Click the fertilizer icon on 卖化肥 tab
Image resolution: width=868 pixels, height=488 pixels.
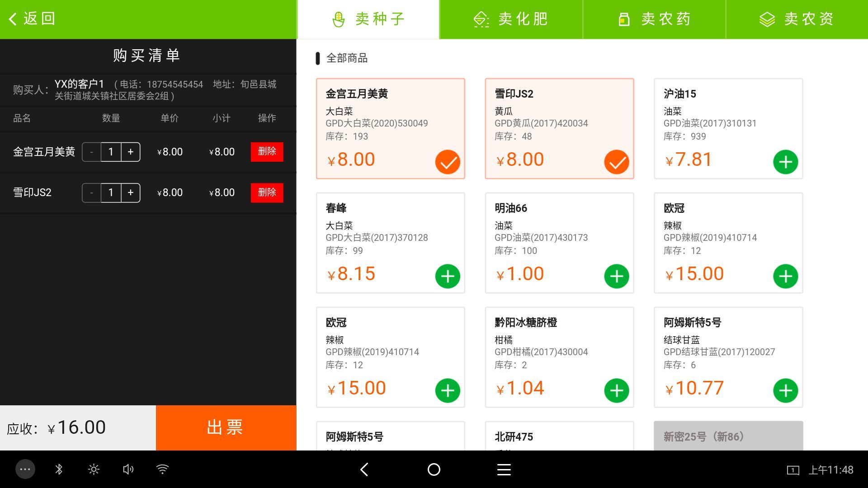[x=481, y=19]
